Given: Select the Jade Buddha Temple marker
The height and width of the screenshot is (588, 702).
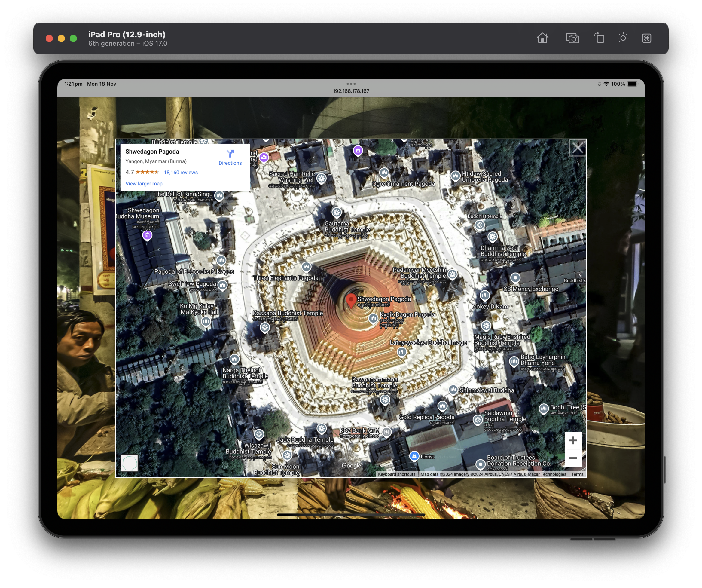Looking at the screenshot, I should [x=321, y=428].
